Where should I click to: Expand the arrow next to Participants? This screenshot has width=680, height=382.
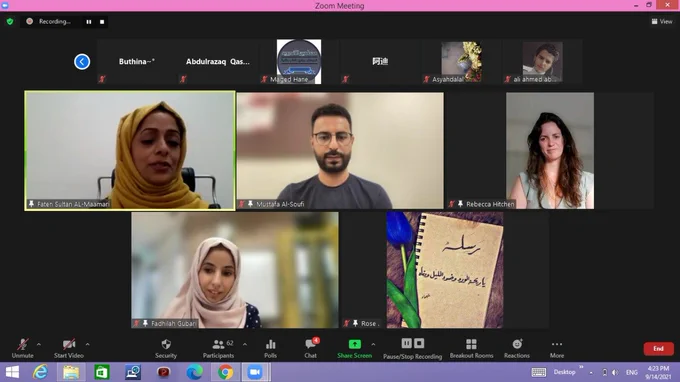(x=245, y=344)
